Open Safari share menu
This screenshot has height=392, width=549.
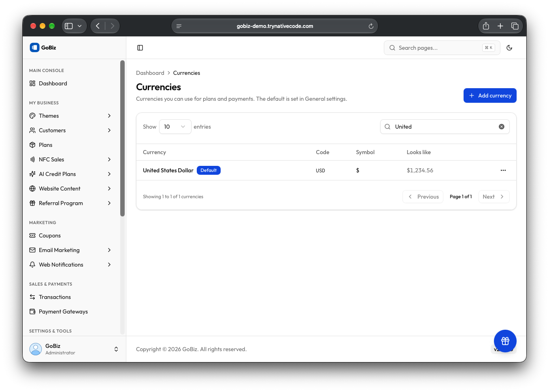tap(486, 26)
